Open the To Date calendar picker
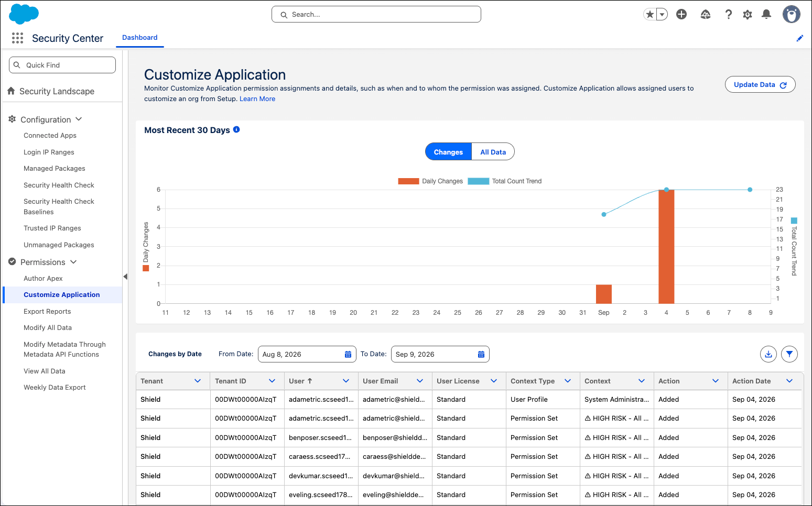812x506 pixels. click(481, 355)
